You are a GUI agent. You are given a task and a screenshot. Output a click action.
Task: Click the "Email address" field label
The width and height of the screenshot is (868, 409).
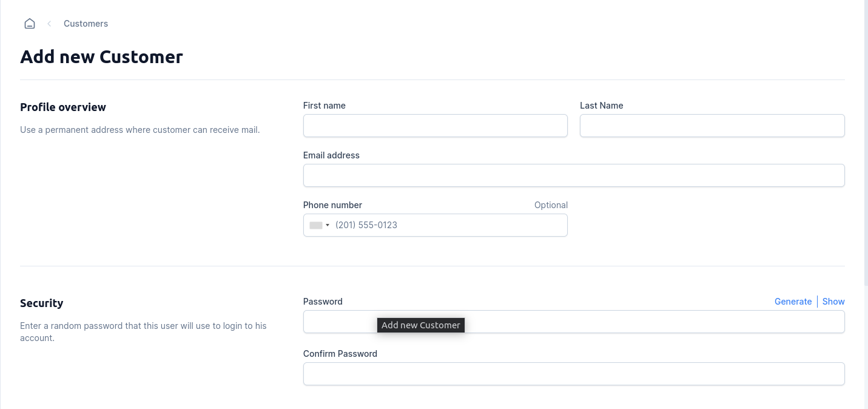tap(331, 155)
